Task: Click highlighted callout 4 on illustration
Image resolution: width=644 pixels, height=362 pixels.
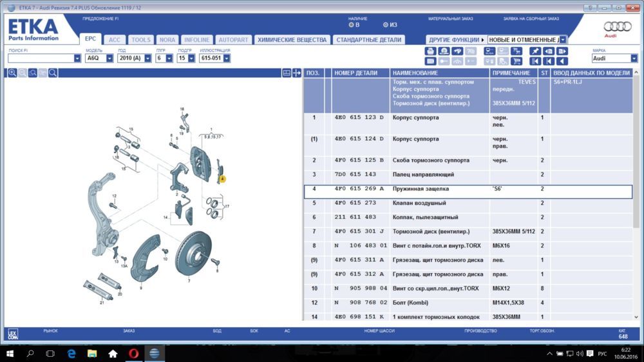Action: pos(222,178)
